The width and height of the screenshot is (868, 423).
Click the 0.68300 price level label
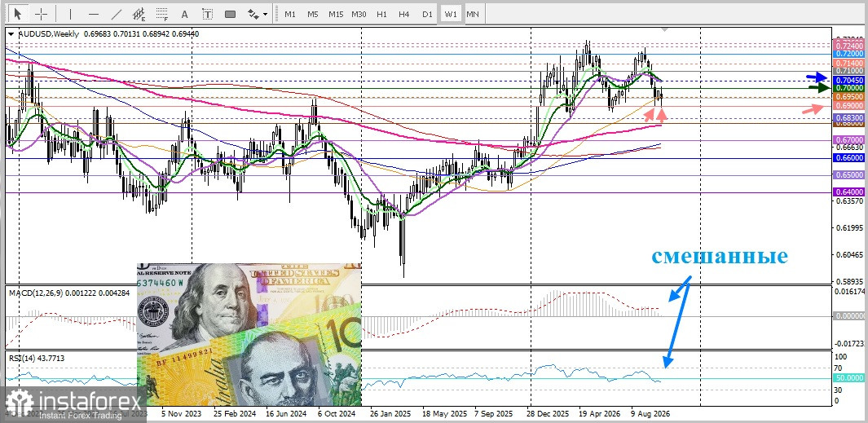point(848,118)
